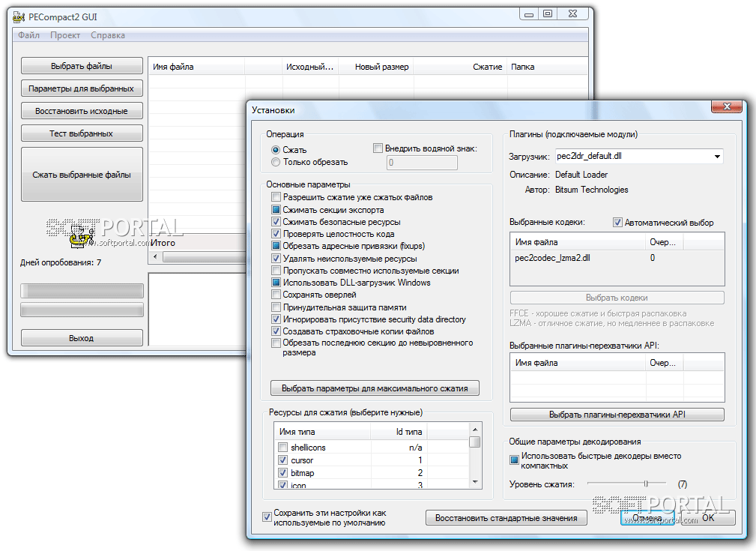The width and height of the screenshot is (756, 551).
Task: Click Выход button in main window
Action: point(82,338)
